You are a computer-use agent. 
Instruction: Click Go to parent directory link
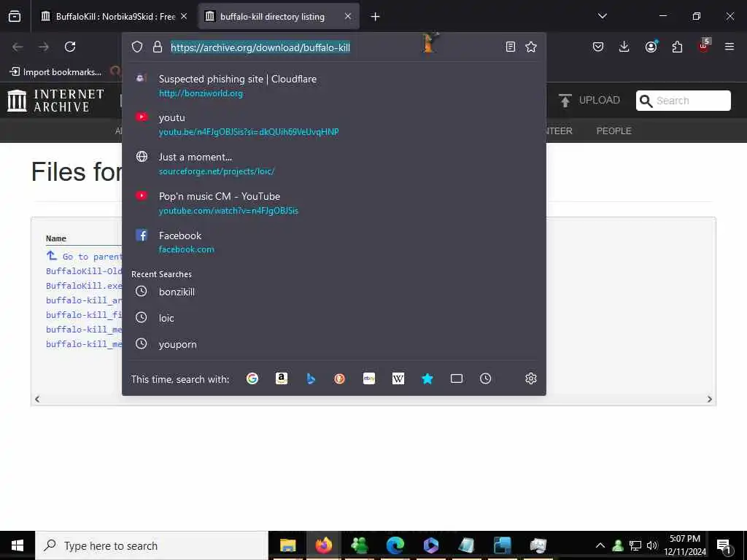[x=84, y=256]
